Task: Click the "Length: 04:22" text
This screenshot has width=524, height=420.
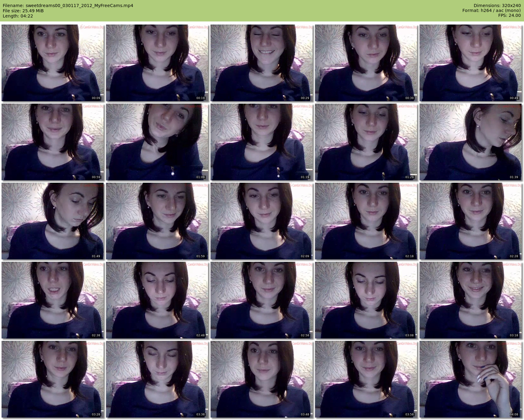Action: [18, 16]
